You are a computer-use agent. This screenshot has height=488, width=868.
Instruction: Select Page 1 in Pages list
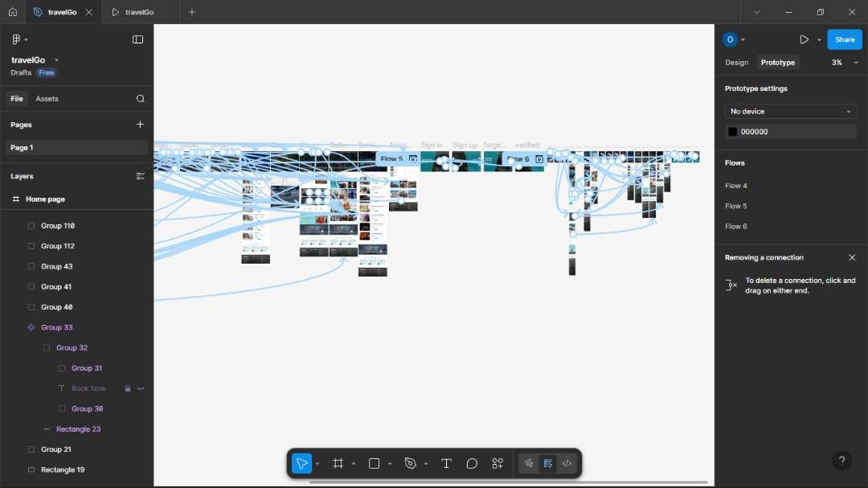point(76,147)
